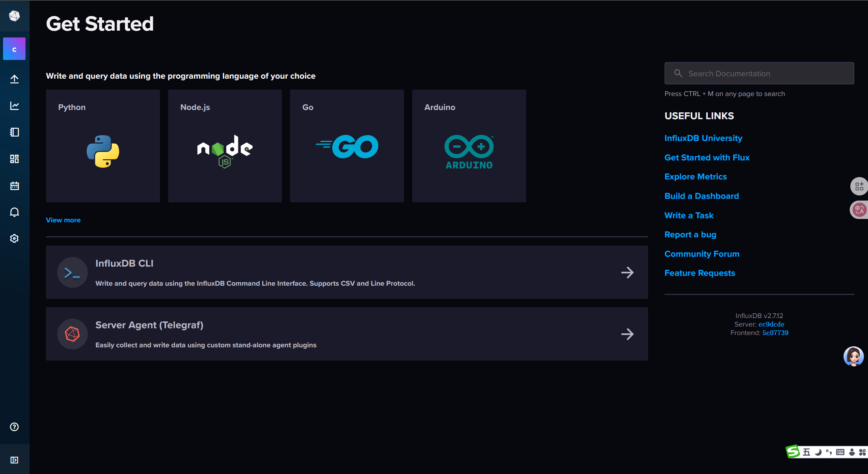Open Server Agent (Telegraf) via arrow

[x=627, y=334]
